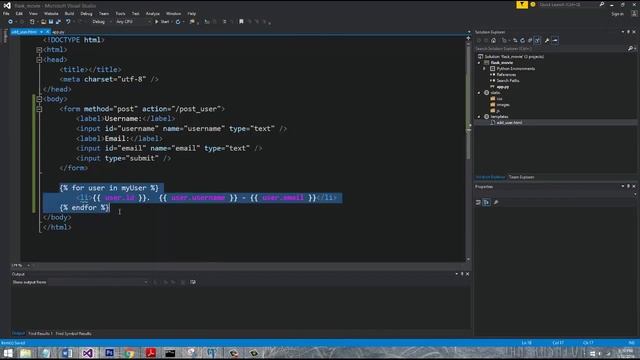640x360 pixels.
Task: Click the Visual Studio taskbar icon
Action: (87, 353)
